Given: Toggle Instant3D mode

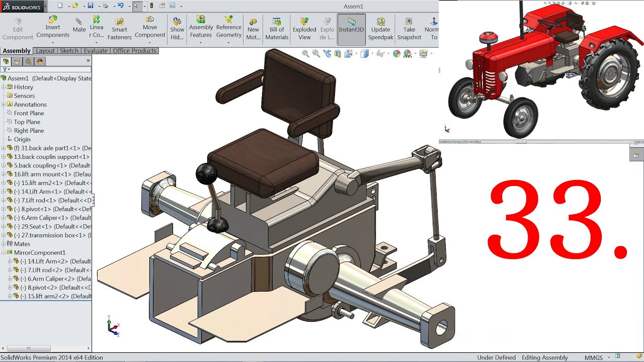Looking at the screenshot, I should pos(351,29).
